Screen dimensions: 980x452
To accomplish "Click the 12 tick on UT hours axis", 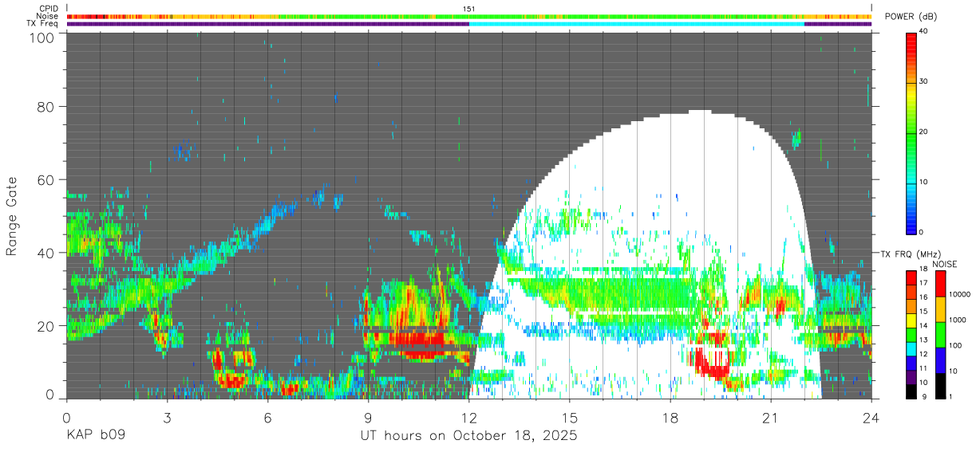I will tap(469, 418).
